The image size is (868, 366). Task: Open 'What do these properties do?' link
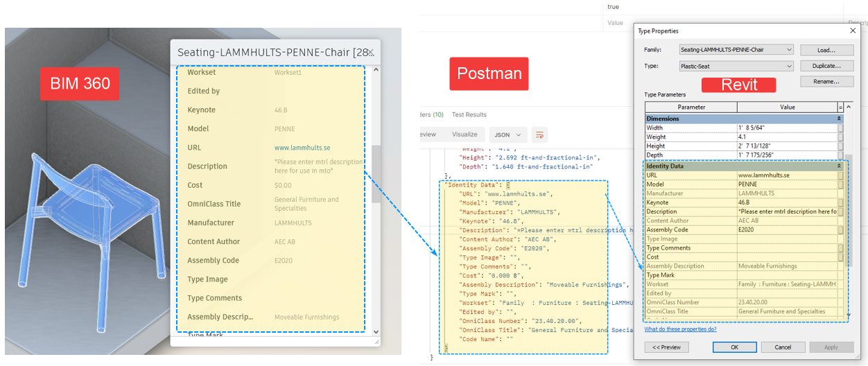point(670,329)
